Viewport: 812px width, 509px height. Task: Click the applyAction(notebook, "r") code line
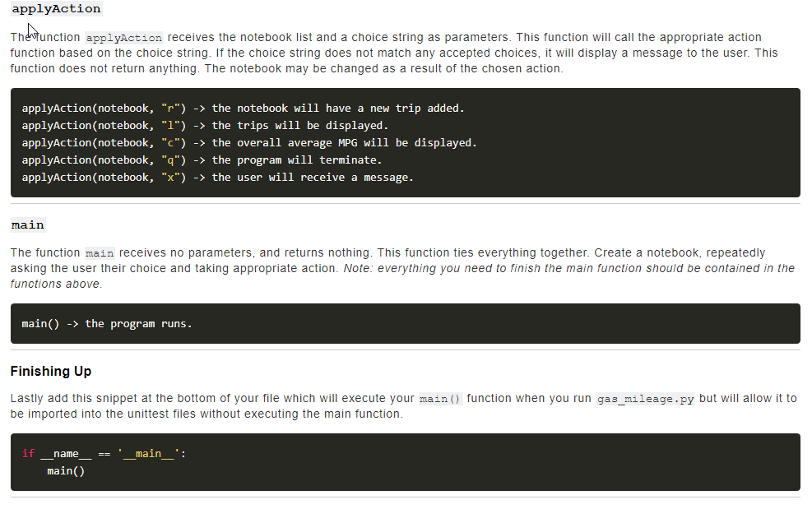click(243, 109)
